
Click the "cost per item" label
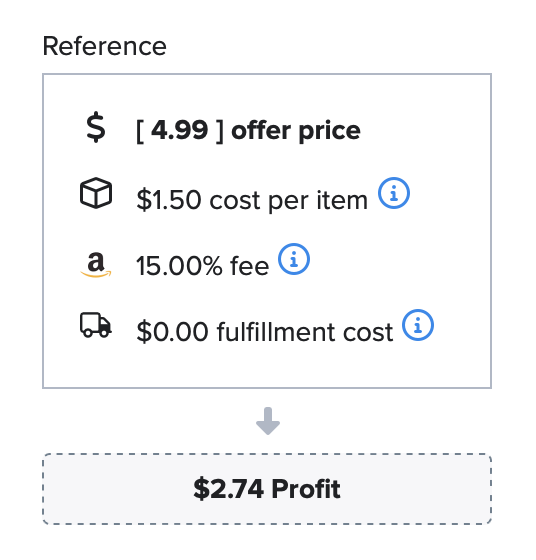(289, 201)
